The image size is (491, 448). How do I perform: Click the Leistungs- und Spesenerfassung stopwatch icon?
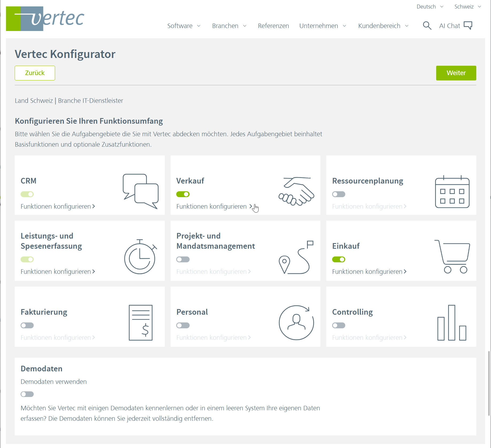coord(140,257)
